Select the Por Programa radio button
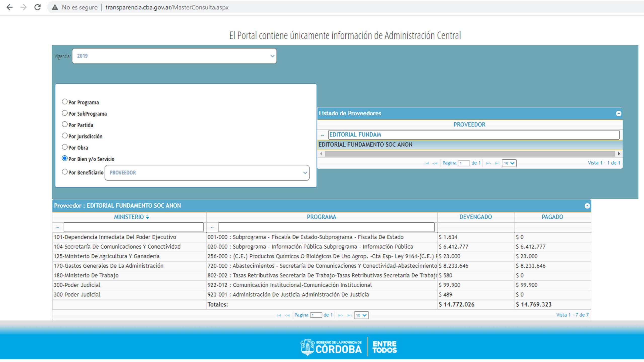Image resolution: width=644 pixels, height=362 pixels. [x=65, y=102]
